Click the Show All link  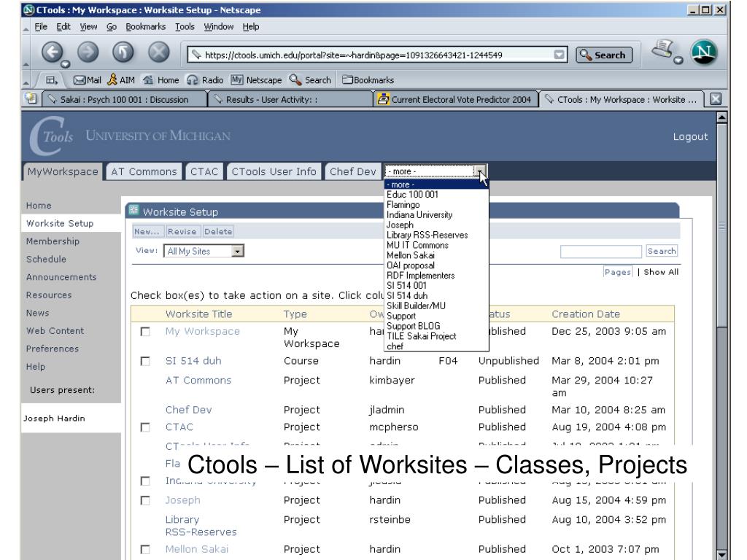pos(661,272)
